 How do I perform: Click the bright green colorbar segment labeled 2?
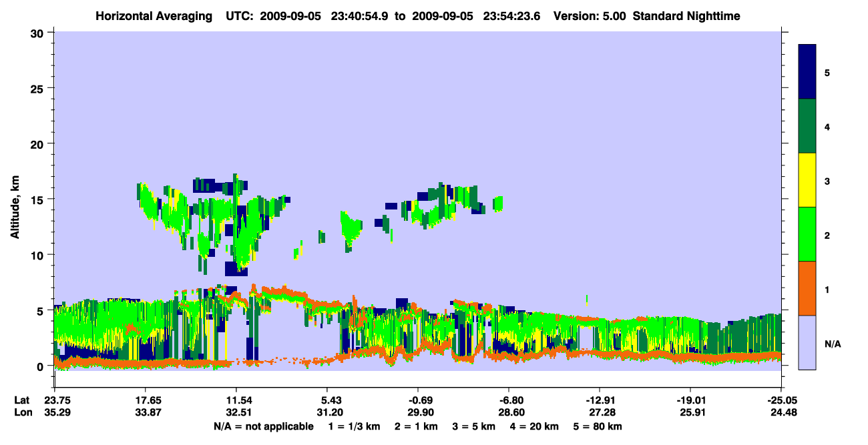coord(807,234)
